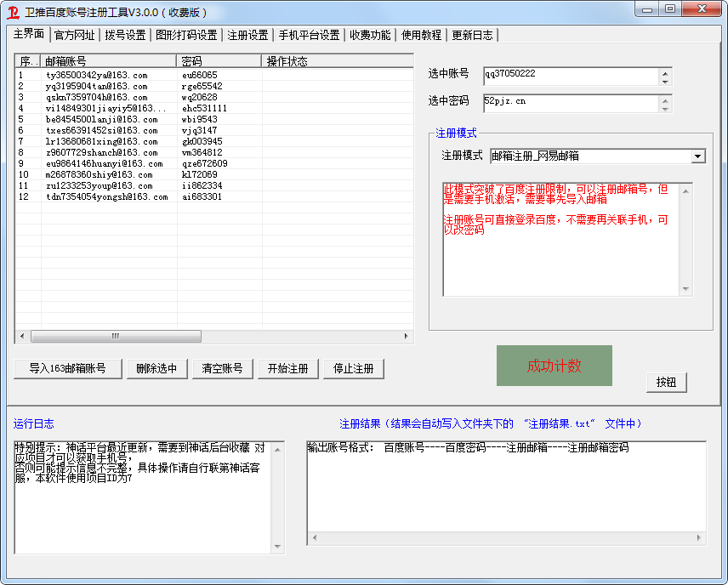This screenshot has height=585, width=728.
Task: Click up arrow of 选中账号 field scroller
Action: pos(665,71)
